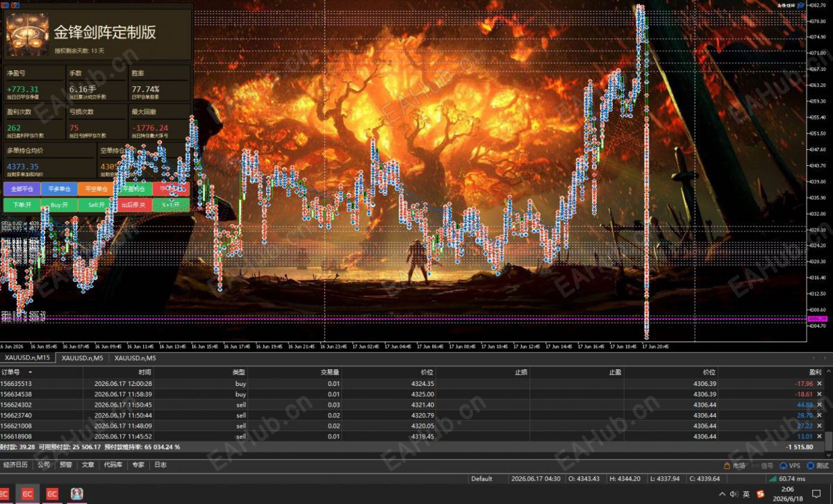Open the 市场 market icon
Viewport: 833px width, 504px height.
click(x=727, y=466)
